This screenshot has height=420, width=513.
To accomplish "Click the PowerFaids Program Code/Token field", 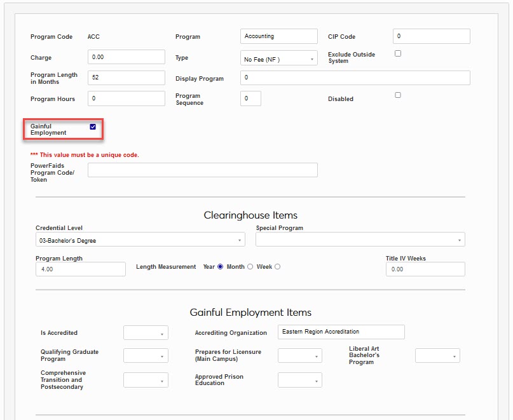I will pos(202,170).
